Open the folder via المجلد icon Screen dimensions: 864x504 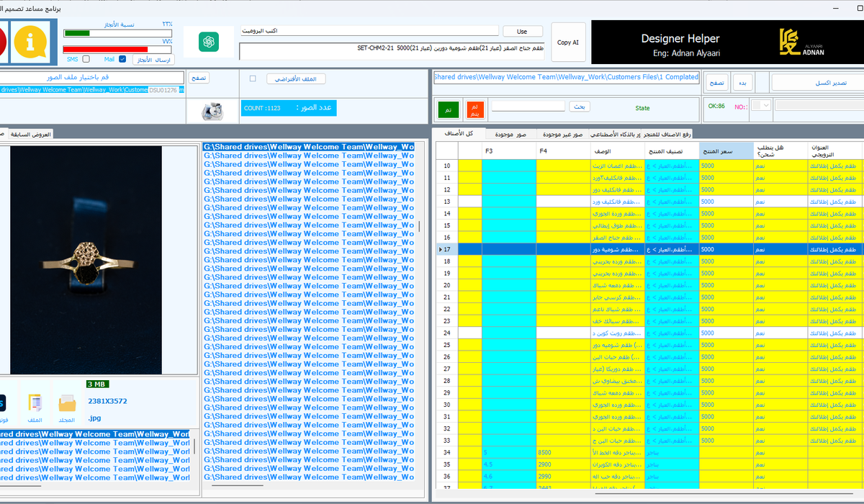[x=67, y=406]
